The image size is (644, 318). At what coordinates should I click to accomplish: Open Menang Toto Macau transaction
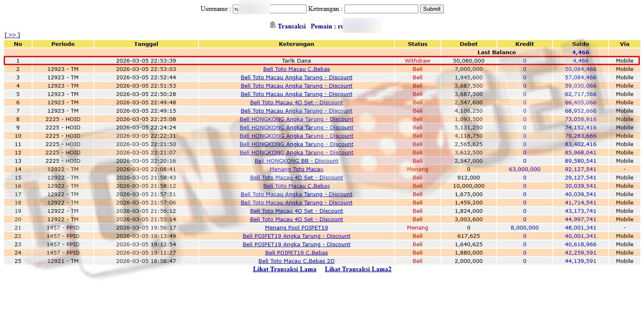296,169
